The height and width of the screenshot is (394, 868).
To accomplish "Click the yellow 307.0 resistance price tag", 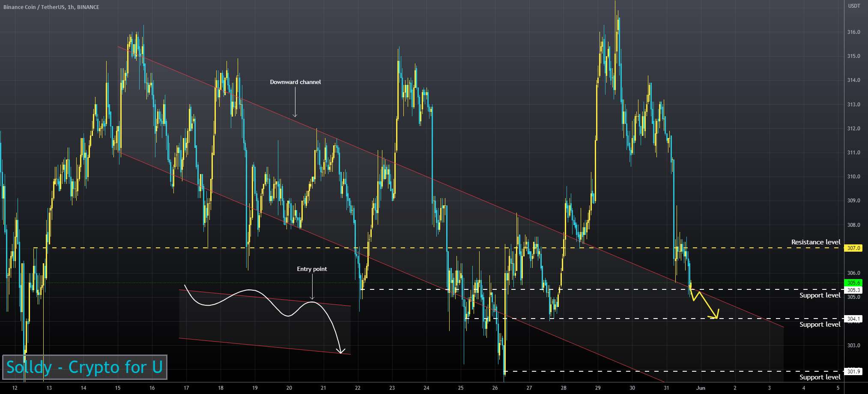I will click(853, 248).
